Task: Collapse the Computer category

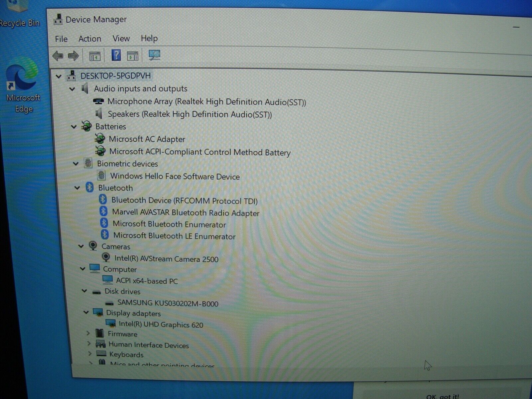Action: tap(82, 269)
